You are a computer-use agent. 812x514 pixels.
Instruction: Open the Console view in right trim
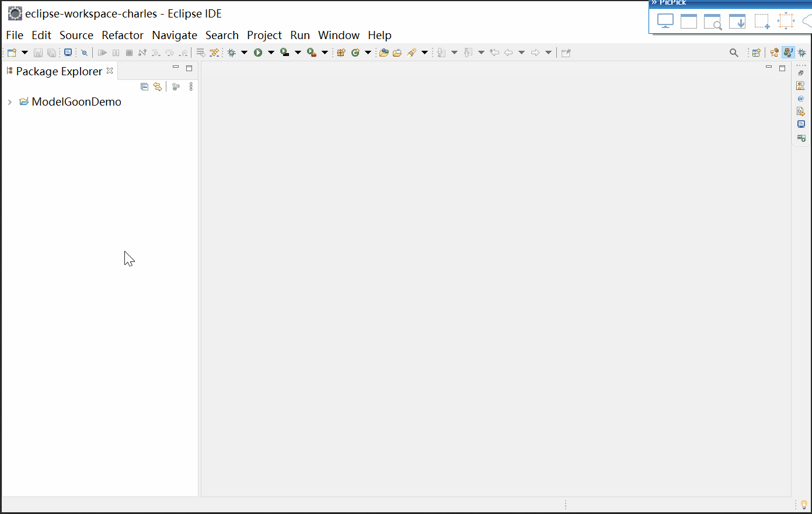pyautogui.click(x=801, y=124)
